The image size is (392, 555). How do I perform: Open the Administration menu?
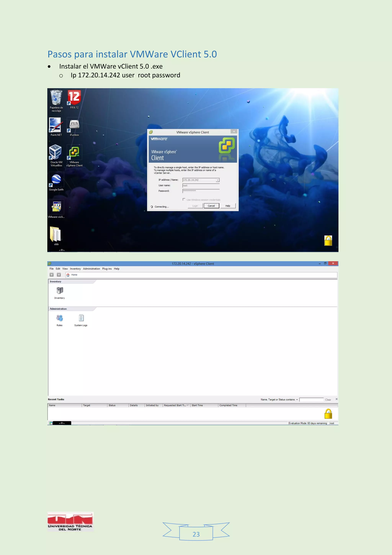click(91, 268)
